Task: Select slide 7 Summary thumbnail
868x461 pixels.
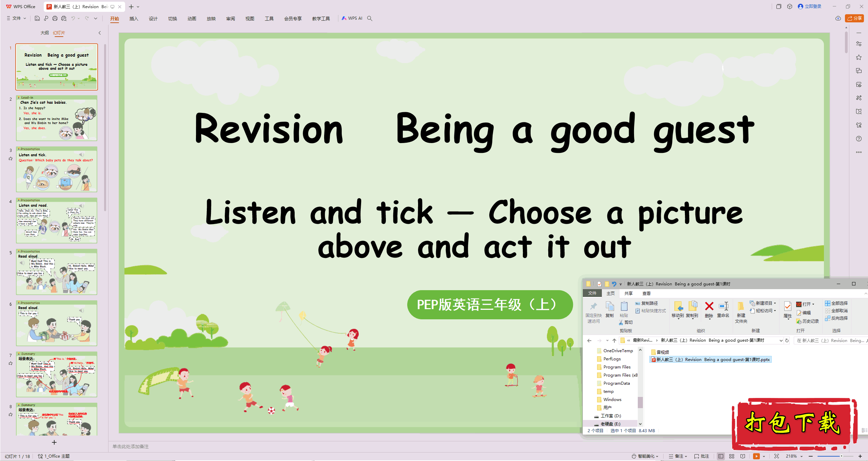Action: coord(57,374)
